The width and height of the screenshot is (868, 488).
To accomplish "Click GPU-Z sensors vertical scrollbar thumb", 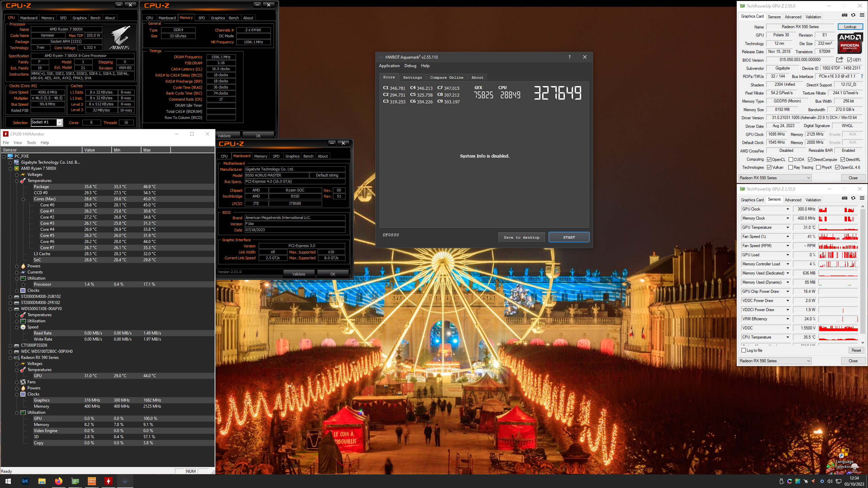I will coord(863,271).
